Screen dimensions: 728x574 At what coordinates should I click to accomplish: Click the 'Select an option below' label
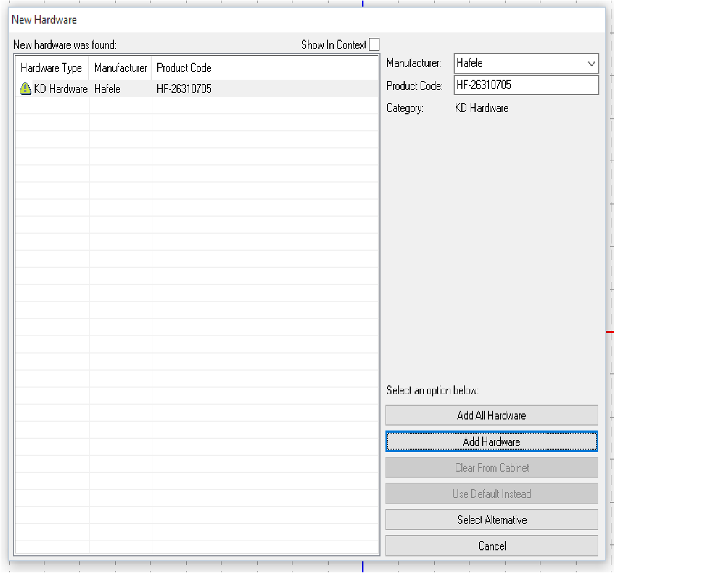432,390
